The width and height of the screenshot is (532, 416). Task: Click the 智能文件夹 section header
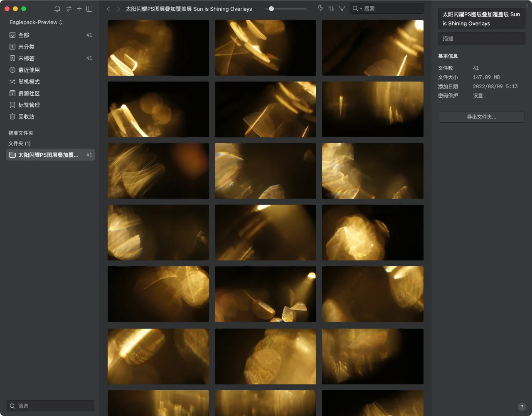pyautogui.click(x=21, y=133)
